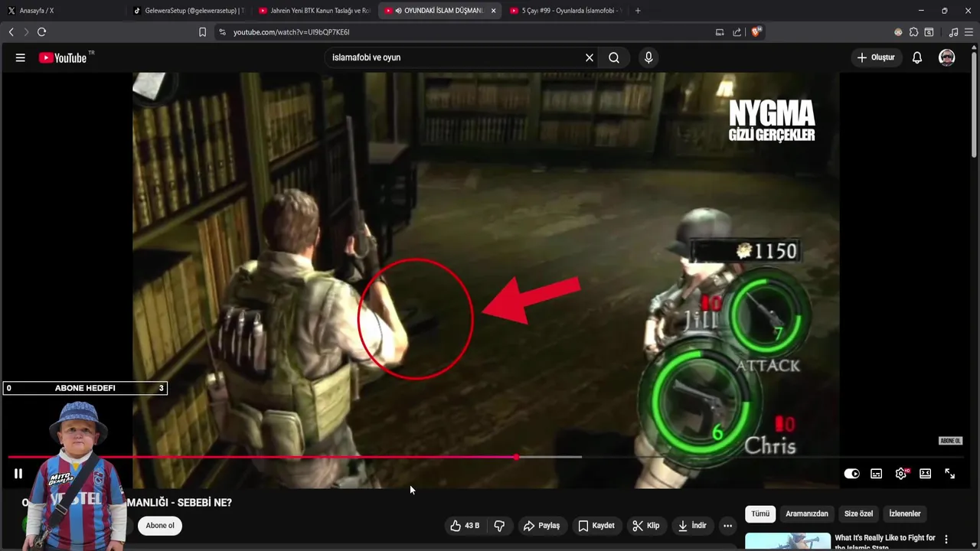Select the Aramanızdan filter chip
This screenshot has width=980, height=551.
(807, 514)
